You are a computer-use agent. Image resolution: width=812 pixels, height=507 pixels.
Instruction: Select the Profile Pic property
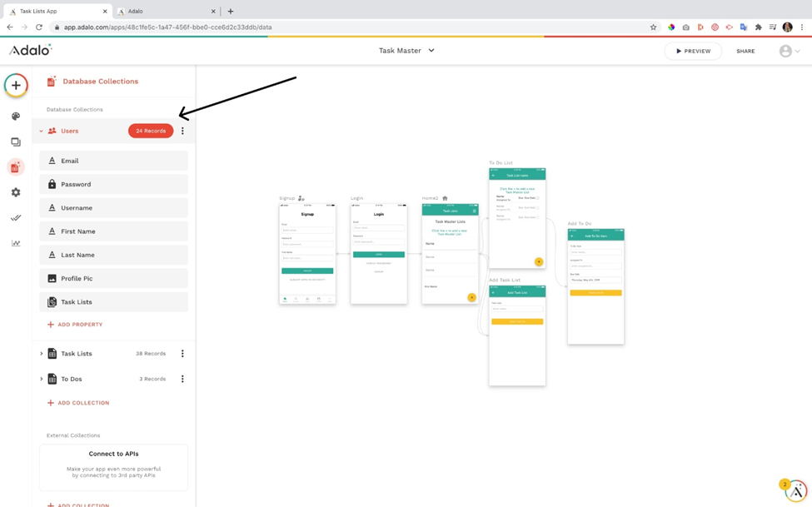(113, 279)
